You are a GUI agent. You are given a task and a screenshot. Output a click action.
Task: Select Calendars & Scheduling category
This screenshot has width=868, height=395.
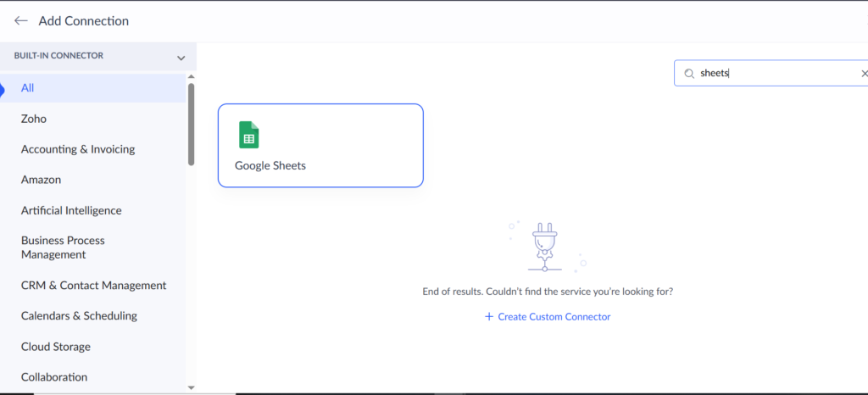(x=79, y=316)
